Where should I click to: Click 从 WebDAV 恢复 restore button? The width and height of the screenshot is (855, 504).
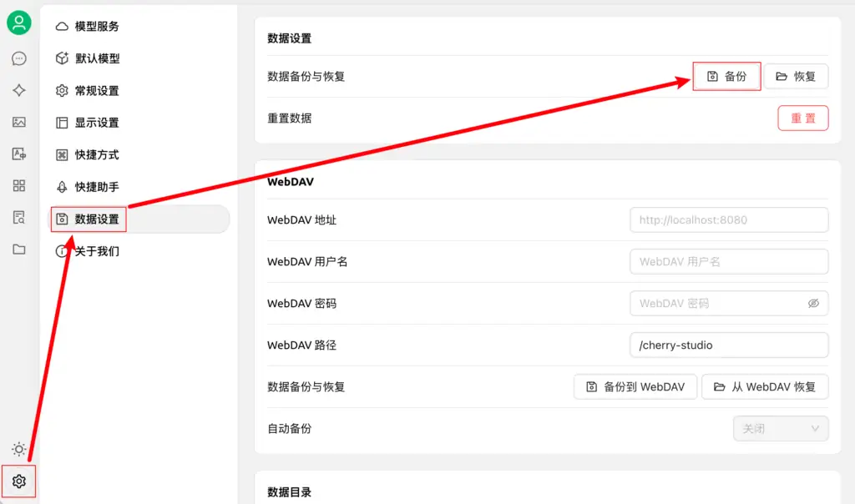click(x=765, y=386)
